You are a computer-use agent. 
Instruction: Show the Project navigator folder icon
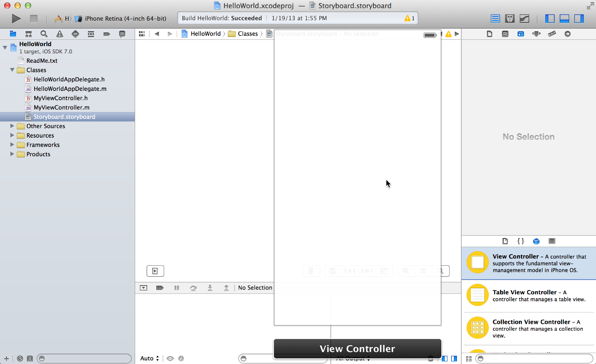tap(13, 34)
